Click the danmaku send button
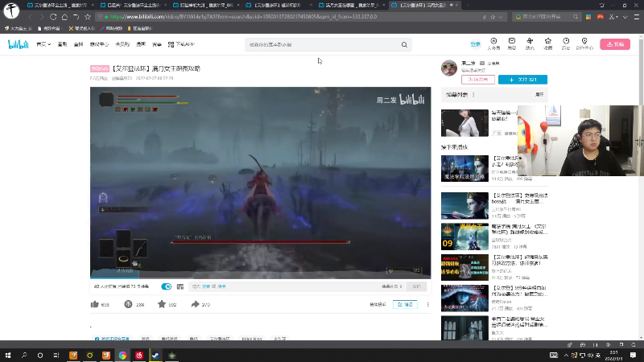The image size is (644, 362). click(x=416, y=286)
